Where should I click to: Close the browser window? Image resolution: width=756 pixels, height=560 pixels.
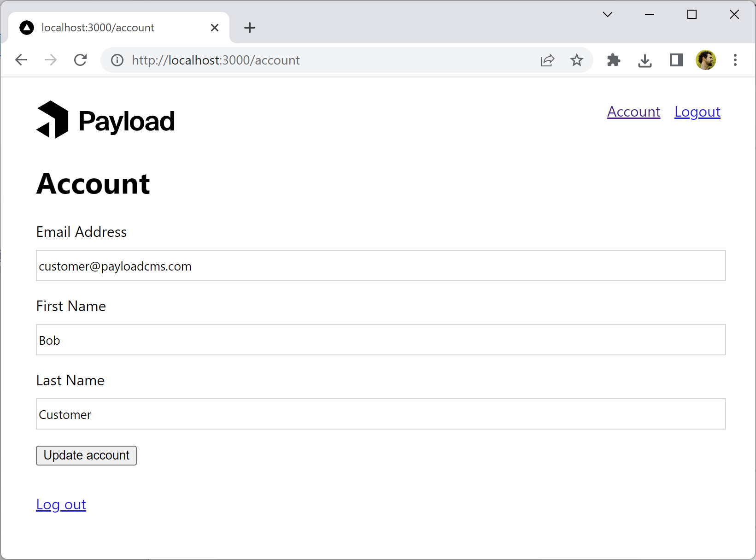coord(734,14)
